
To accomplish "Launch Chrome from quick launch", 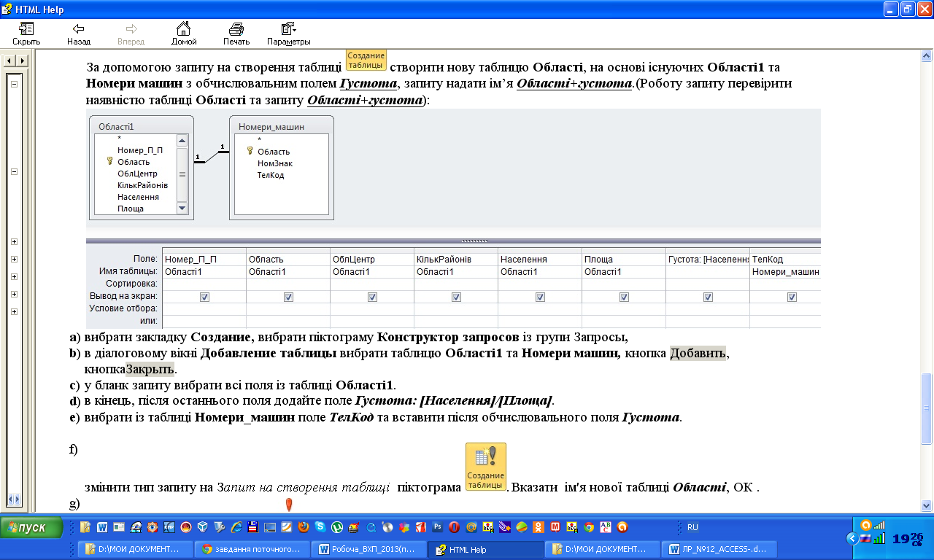I will [588, 526].
